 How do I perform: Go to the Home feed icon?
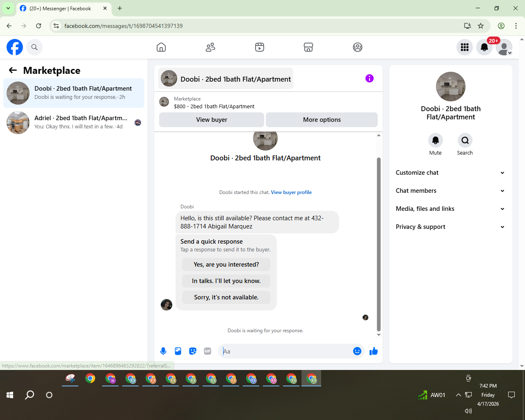coord(161,47)
